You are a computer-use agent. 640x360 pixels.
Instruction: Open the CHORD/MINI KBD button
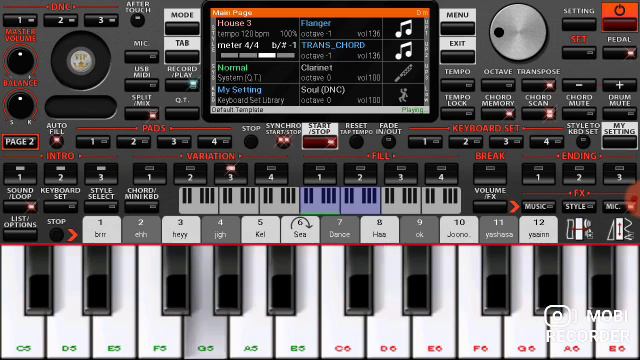click(142, 207)
